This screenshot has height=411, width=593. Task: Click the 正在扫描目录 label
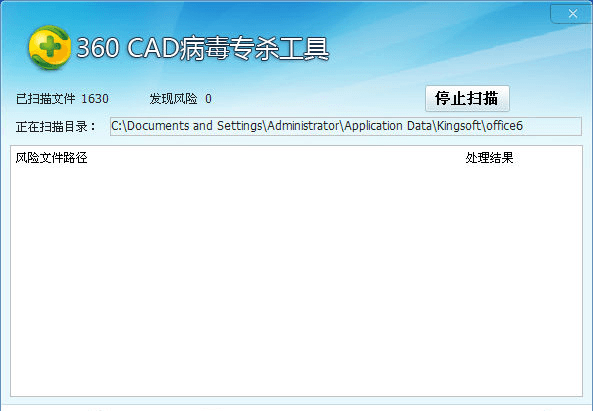(56, 126)
